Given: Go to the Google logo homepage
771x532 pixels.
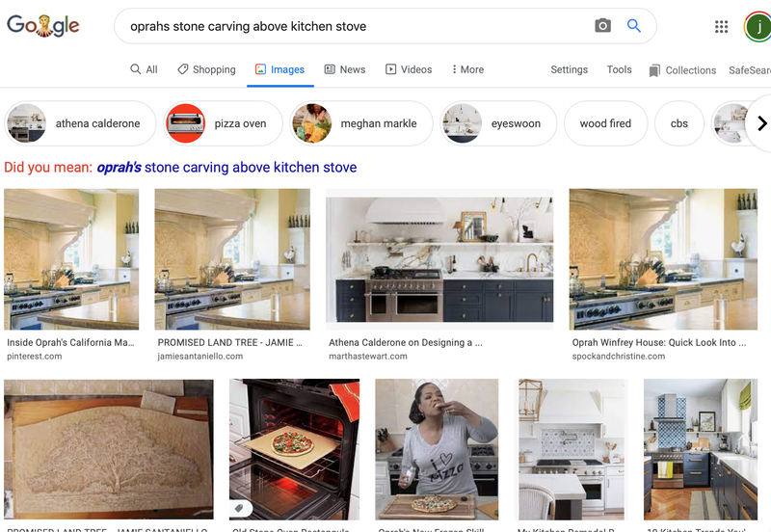Looking at the screenshot, I should (x=42, y=26).
